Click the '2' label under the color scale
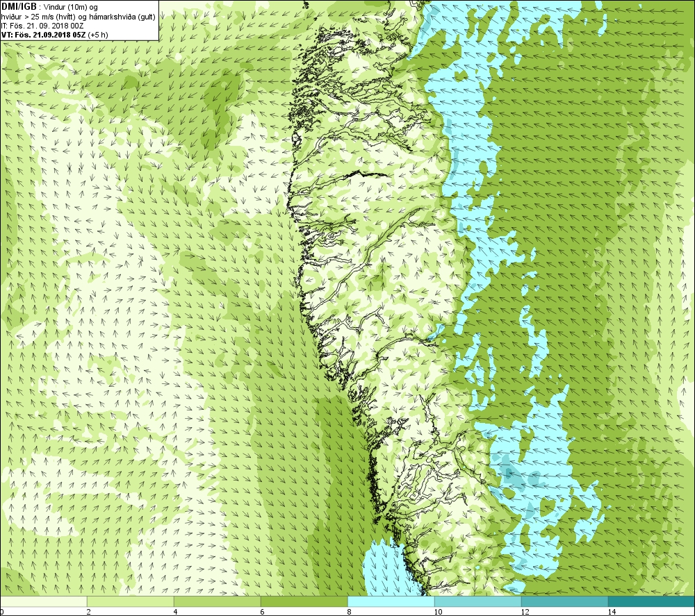Viewport: 695px width, 616px height. coord(89,612)
